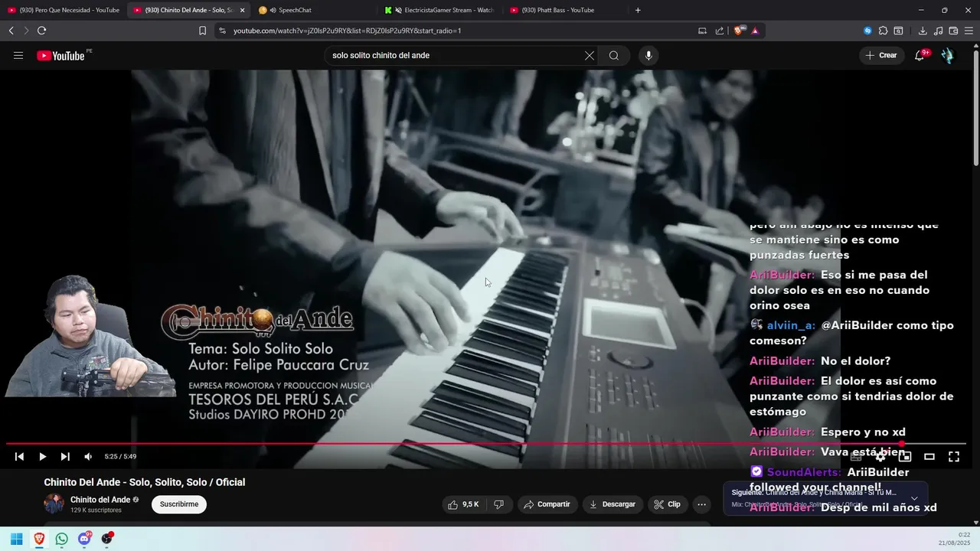Seek on the red video progress bar
This screenshot has width=980, height=551.
click(486, 444)
